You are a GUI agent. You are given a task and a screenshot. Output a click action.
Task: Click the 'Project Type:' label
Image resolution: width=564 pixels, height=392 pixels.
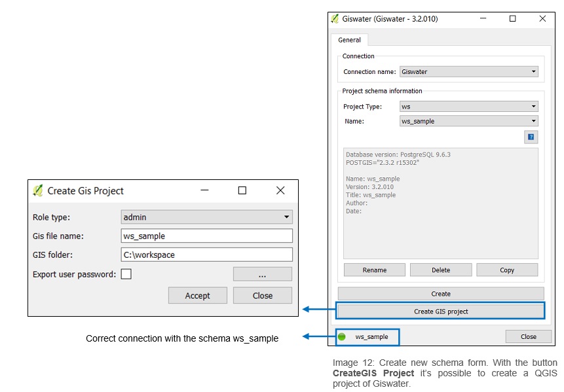pos(363,107)
